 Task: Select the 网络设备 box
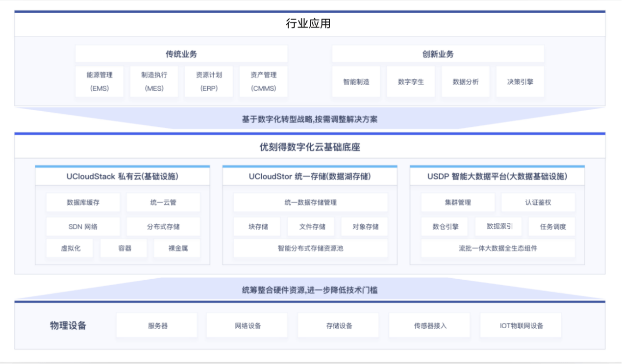248,325
